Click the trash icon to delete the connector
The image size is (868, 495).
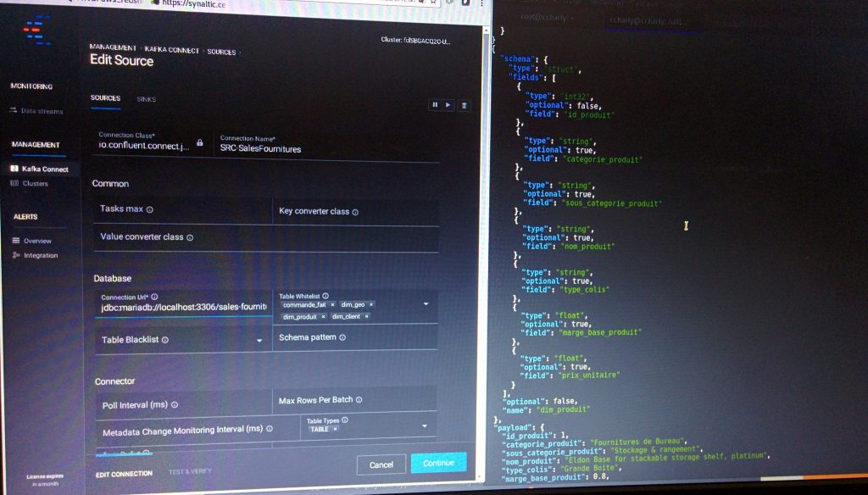click(463, 104)
